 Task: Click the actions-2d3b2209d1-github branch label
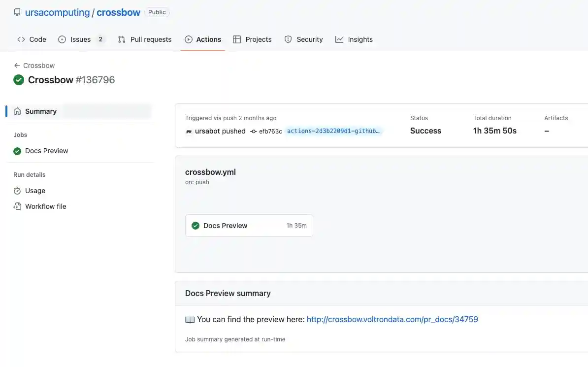333,131
